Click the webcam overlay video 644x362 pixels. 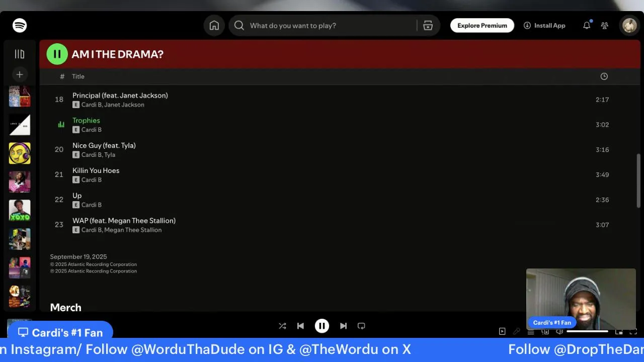coord(581,299)
